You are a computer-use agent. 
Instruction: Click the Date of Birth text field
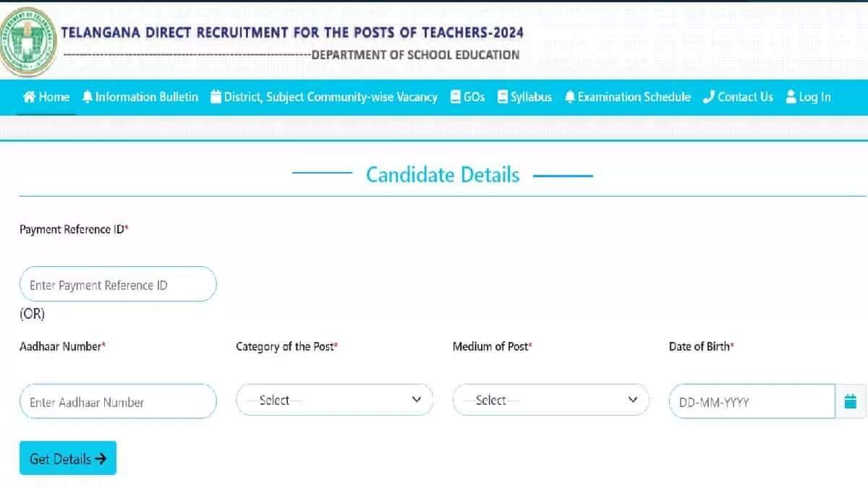pos(752,402)
